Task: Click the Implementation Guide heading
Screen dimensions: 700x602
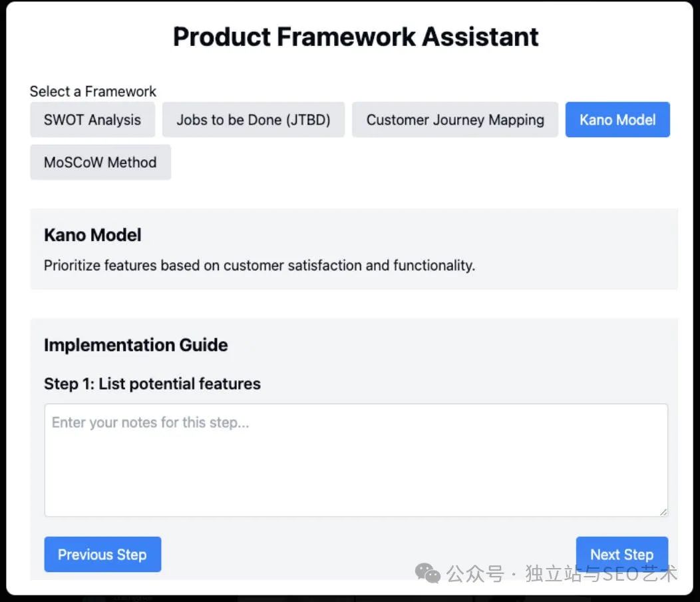Action: (136, 345)
